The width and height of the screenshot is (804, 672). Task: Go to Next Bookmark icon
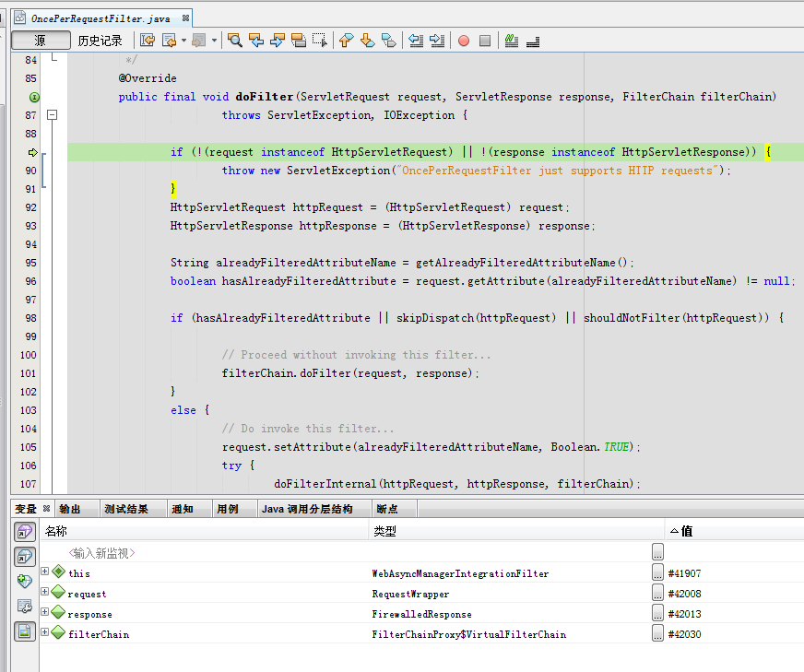(368, 41)
